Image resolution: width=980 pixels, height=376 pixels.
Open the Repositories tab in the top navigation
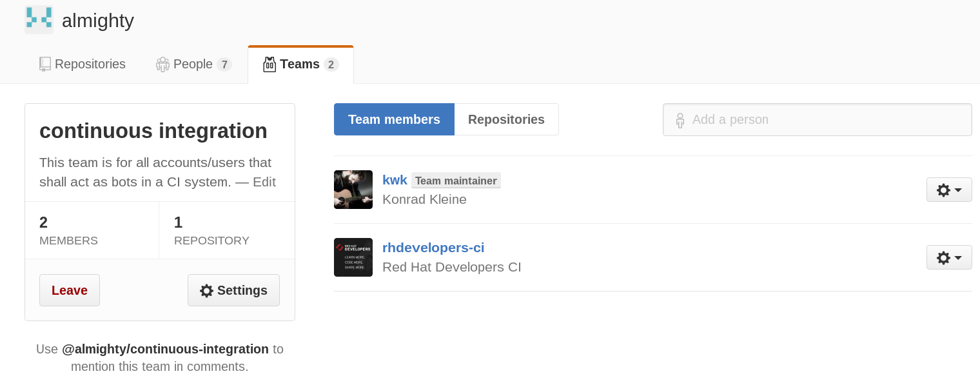pos(82,64)
